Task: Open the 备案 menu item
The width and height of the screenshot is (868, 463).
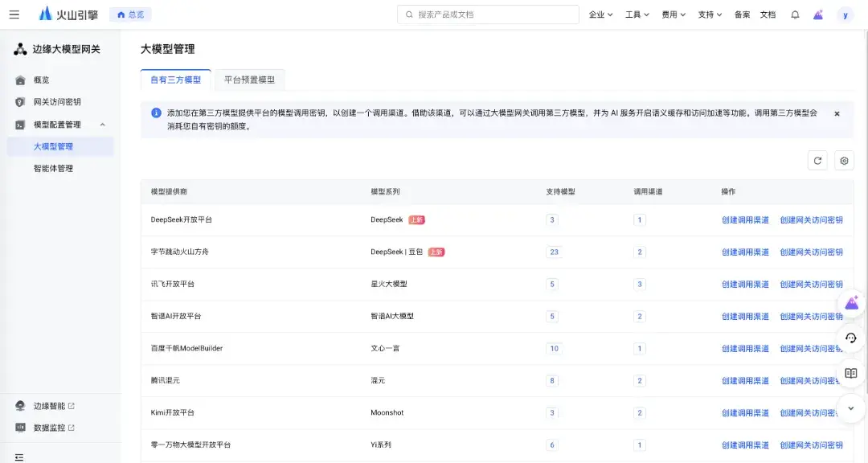Action: [x=743, y=15]
